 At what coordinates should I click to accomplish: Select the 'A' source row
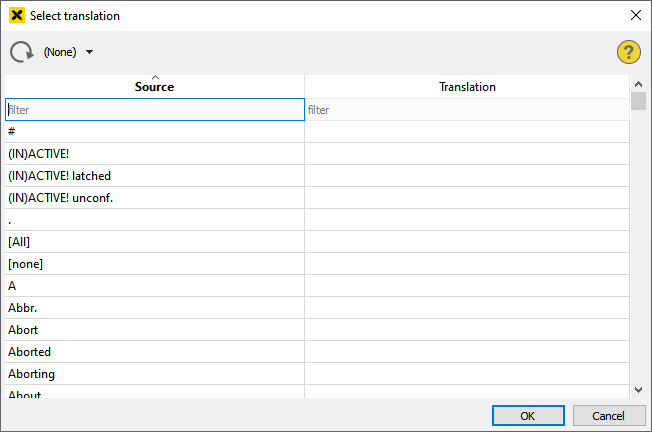coord(317,286)
